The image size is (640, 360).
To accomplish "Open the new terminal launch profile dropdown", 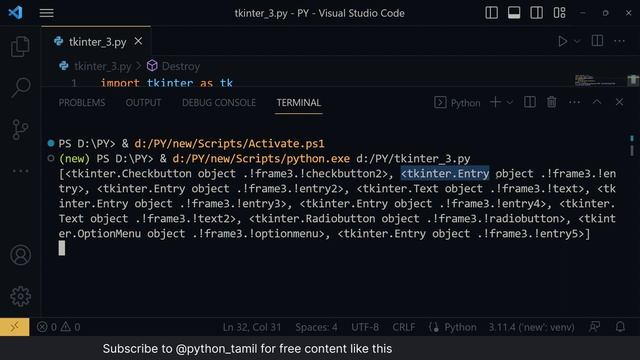I will (x=510, y=102).
